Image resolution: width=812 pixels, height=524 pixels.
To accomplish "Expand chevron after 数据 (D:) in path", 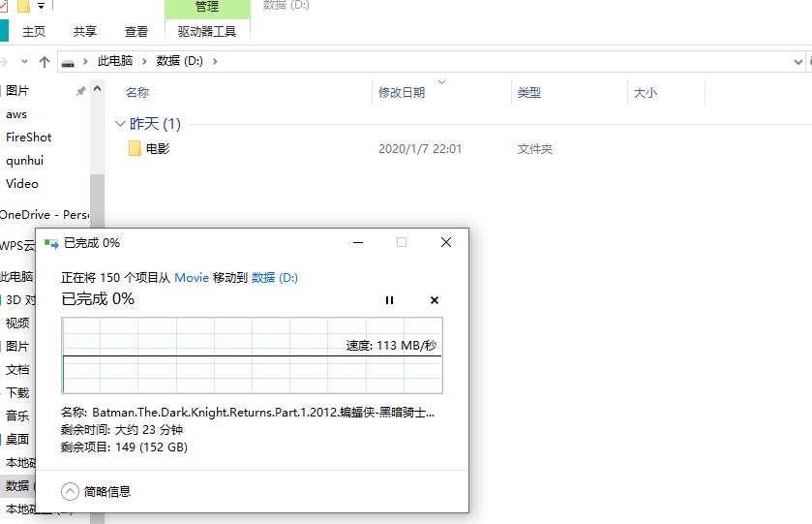I will tap(215, 62).
